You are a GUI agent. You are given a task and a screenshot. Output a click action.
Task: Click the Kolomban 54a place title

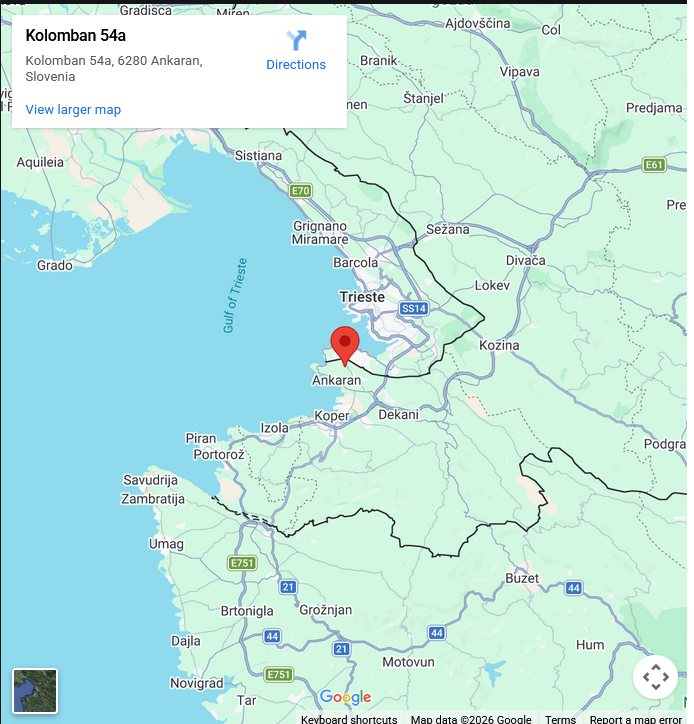click(76, 36)
